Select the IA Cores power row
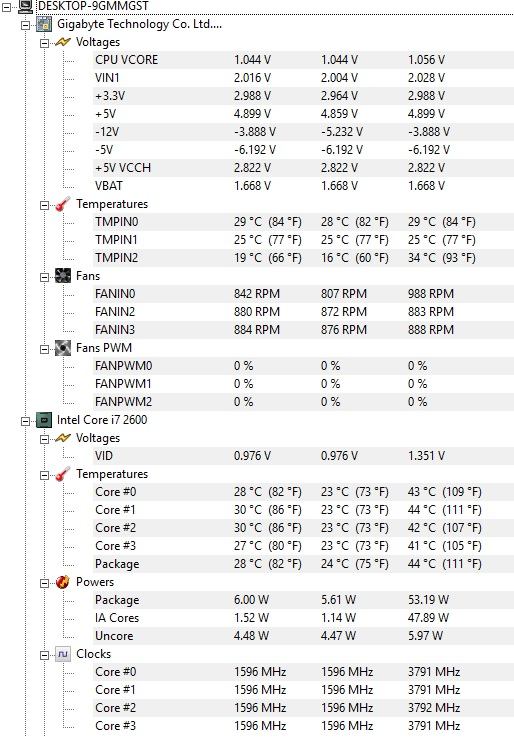Viewport: 514px width, 737px height. (304, 618)
